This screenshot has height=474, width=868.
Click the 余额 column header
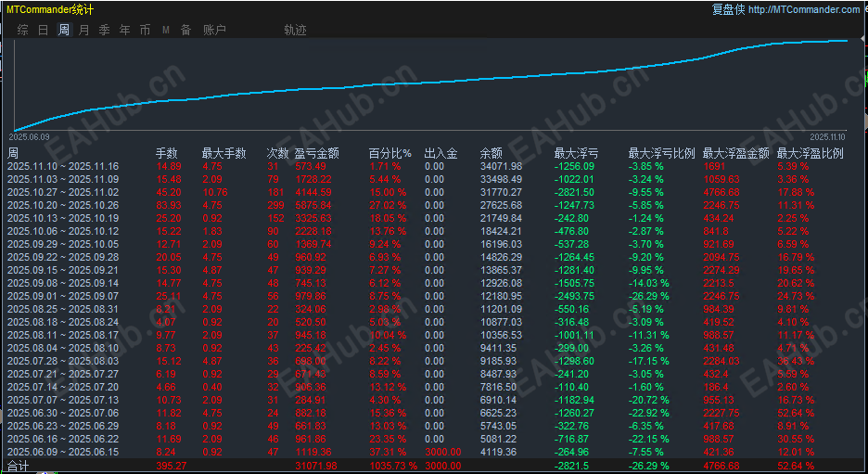491,153
